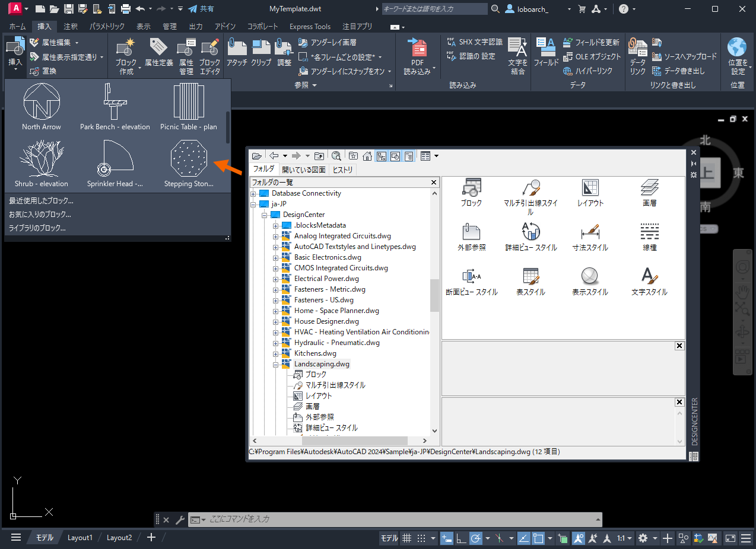Open the DesignCenter Load folder icon

click(x=256, y=156)
